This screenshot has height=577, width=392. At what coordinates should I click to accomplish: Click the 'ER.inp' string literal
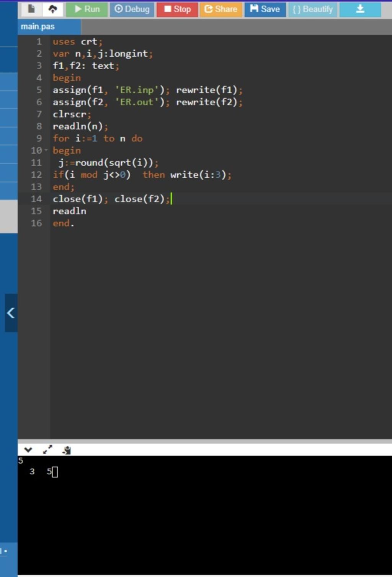[137, 90]
